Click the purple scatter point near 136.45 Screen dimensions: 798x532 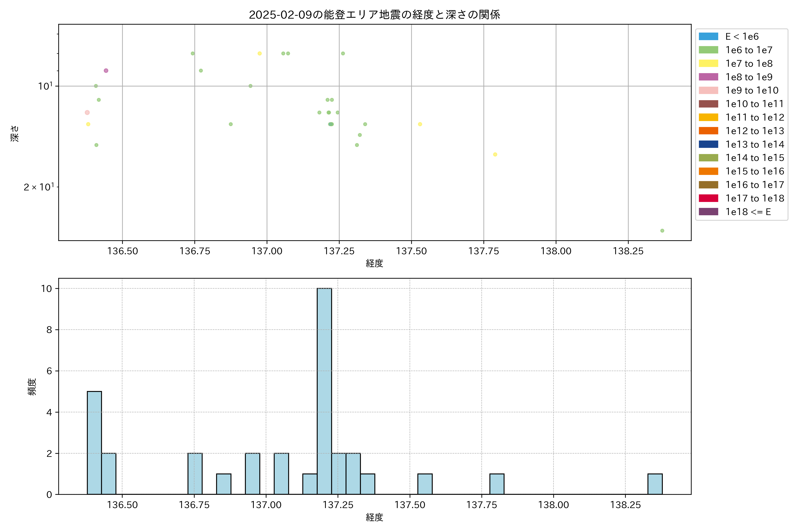coord(106,70)
